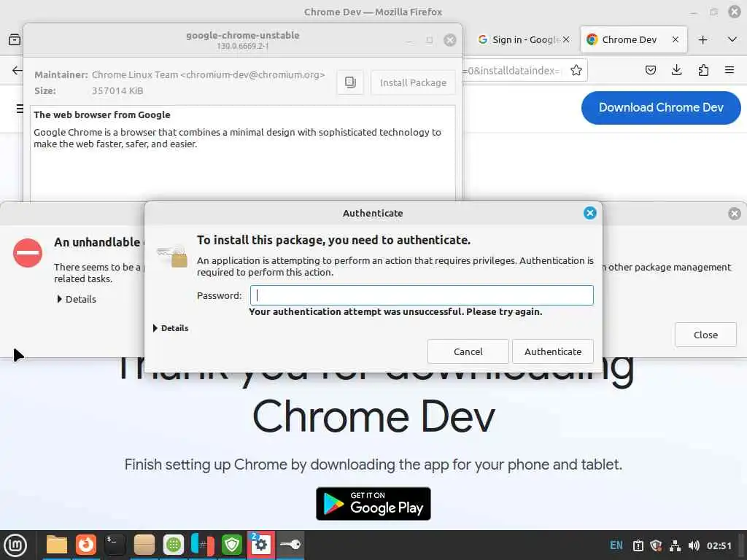This screenshot has width=747, height=560.
Task: Switch to the Sign in - Google tab
Action: coord(519,39)
